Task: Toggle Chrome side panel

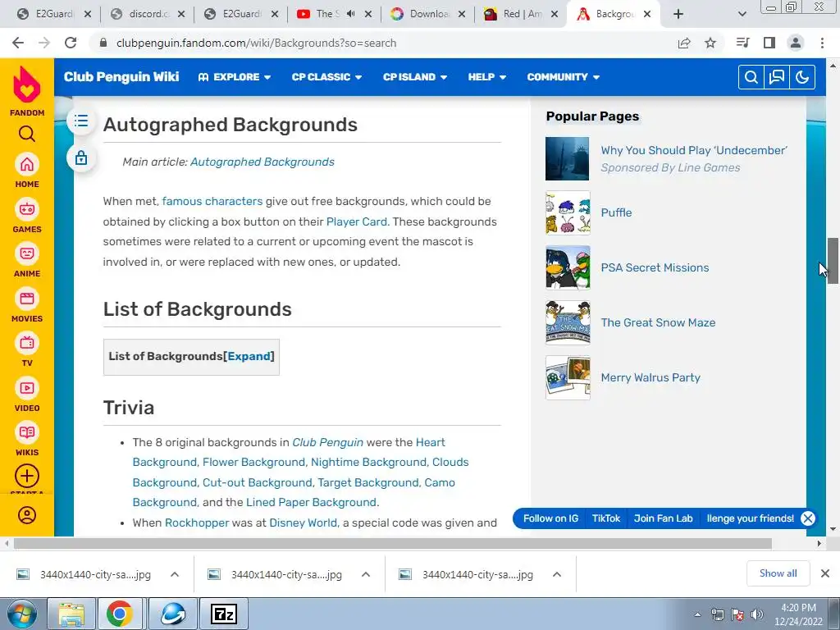Action: (x=769, y=43)
